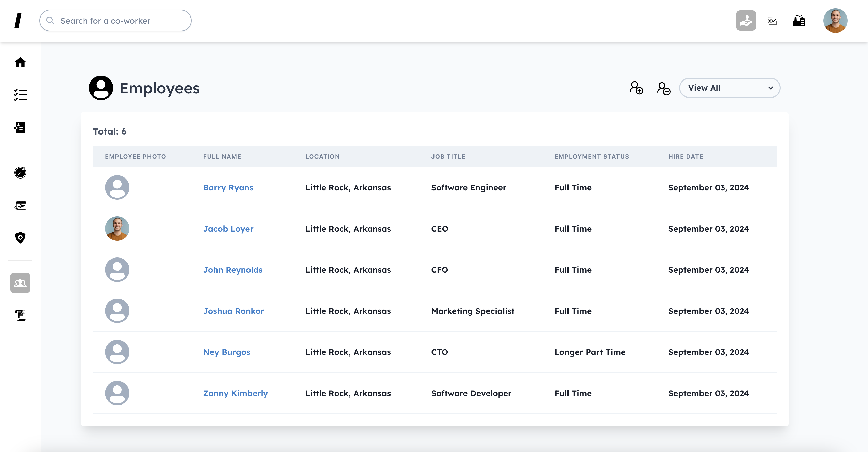868x452 pixels.
Task: Click Zonny Kimberly name link
Action: point(235,393)
